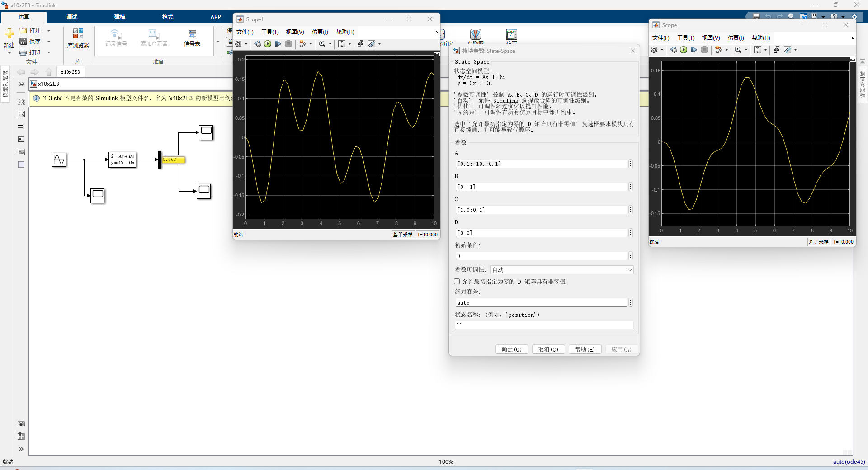This screenshot has width=868, height=470.
Task: Click the A matrix input field
Action: (542, 164)
